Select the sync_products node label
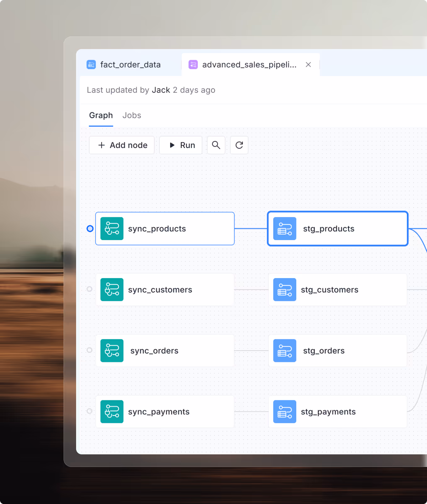This screenshot has width=427, height=504. pos(157,229)
